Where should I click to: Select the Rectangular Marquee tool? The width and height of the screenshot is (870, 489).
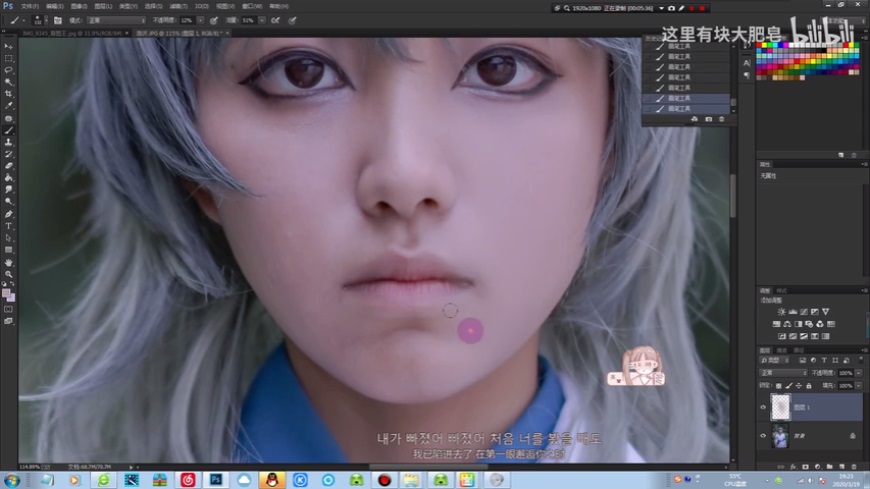click(8, 58)
